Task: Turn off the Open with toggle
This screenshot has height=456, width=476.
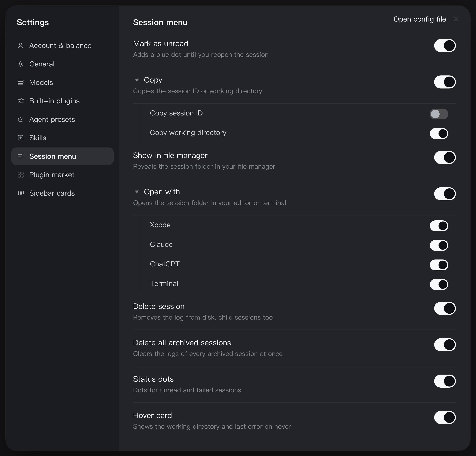Action: tap(445, 194)
